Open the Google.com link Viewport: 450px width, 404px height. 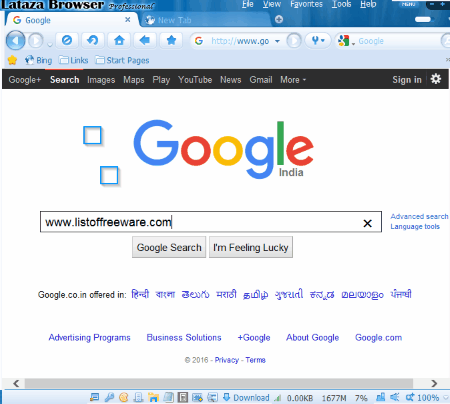(378, 337)
